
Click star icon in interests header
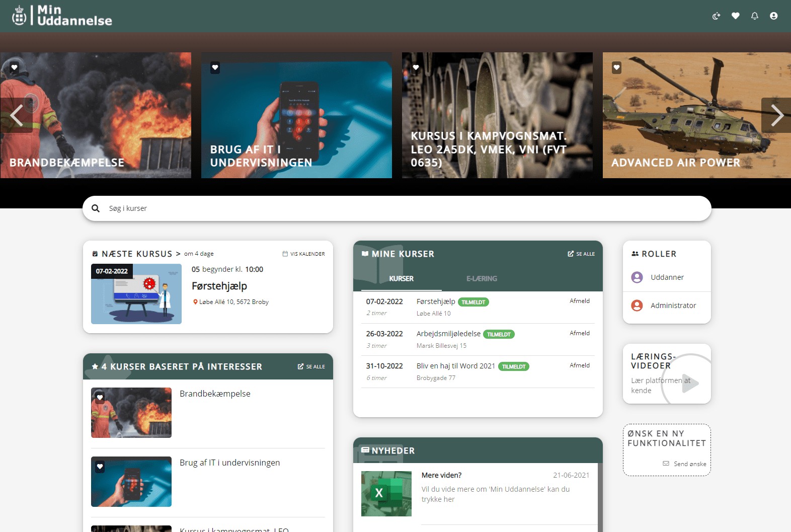(95, 366)
